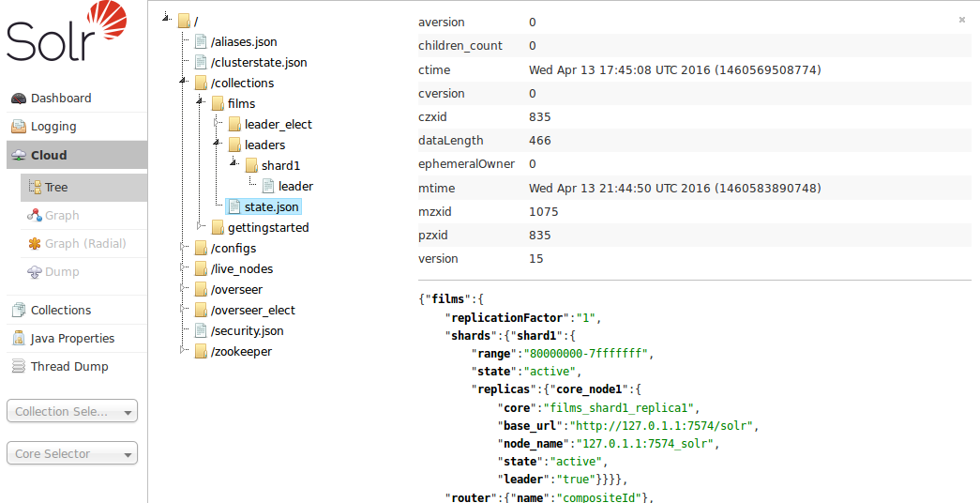Select the leader file under shard1
Screen dimensions: 980x503
click(x=295, y=187)
